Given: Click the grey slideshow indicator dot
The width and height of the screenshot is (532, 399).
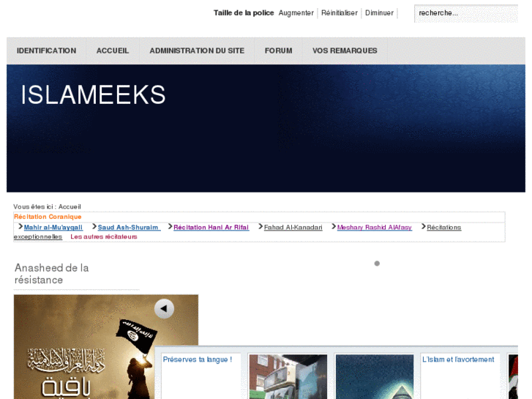Looking at the screenshot, I should (x=377, y=264).
